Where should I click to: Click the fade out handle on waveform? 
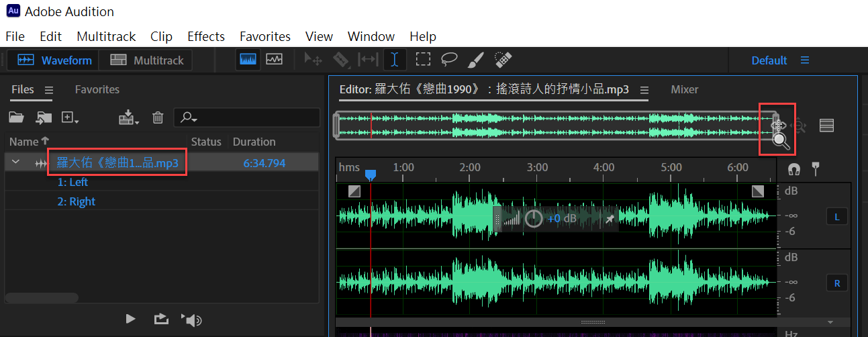point(758,191)
